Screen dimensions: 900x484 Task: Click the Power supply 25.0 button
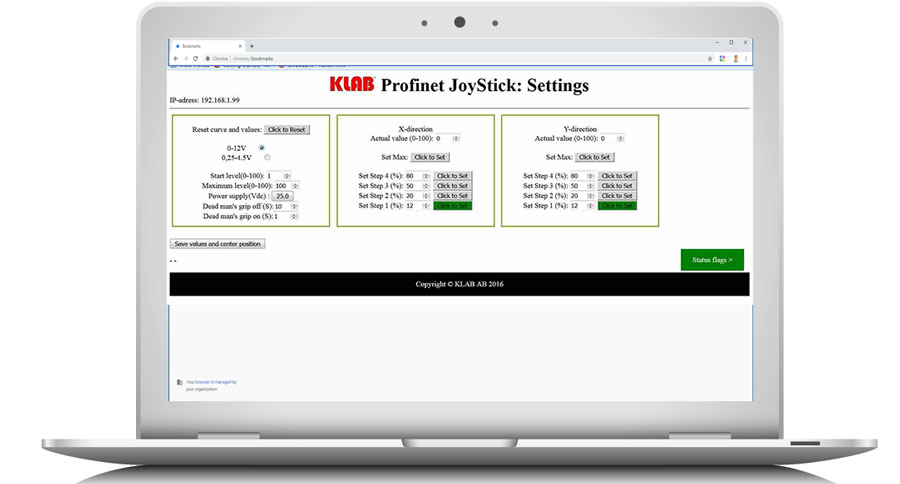click(282, 196)
